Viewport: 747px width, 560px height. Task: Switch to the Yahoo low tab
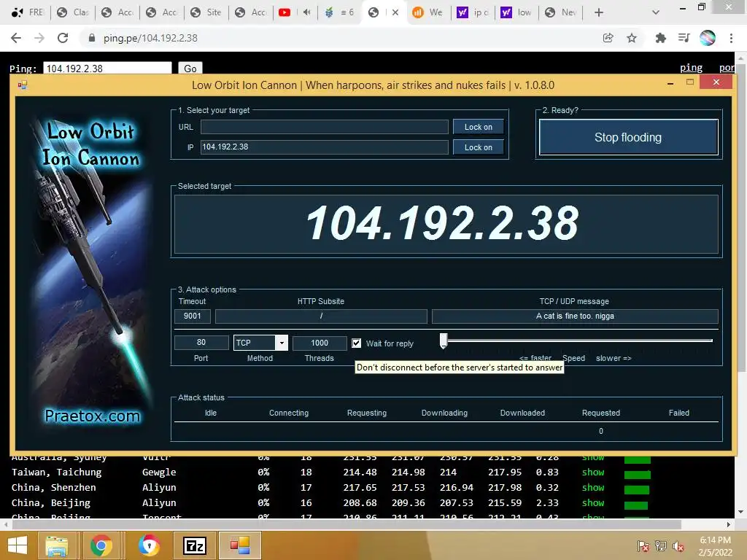coord(516,12)
